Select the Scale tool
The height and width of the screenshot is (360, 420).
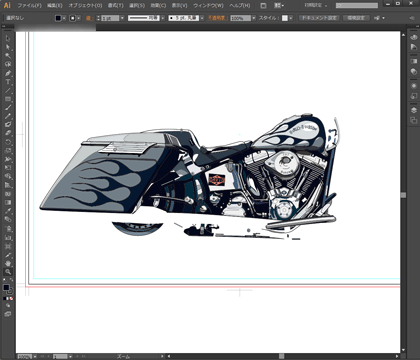tap(8, 151)
